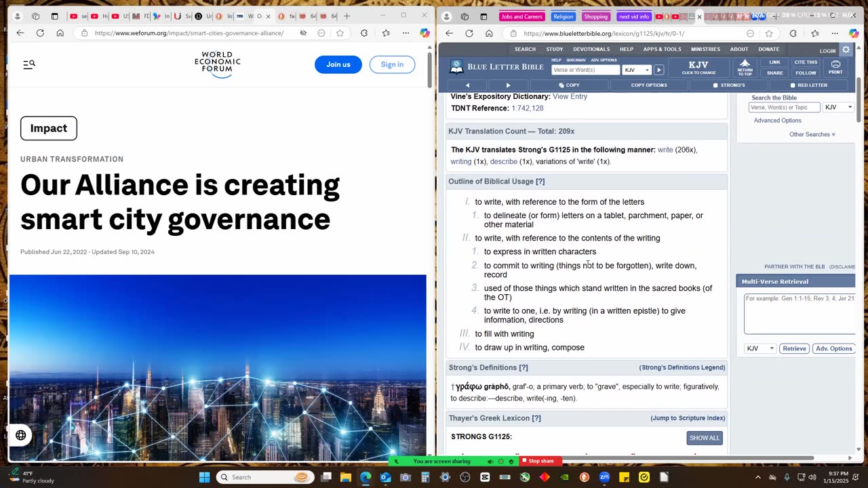
Task: Open Copilot icon in the weforum window
Action: (425, 33)
